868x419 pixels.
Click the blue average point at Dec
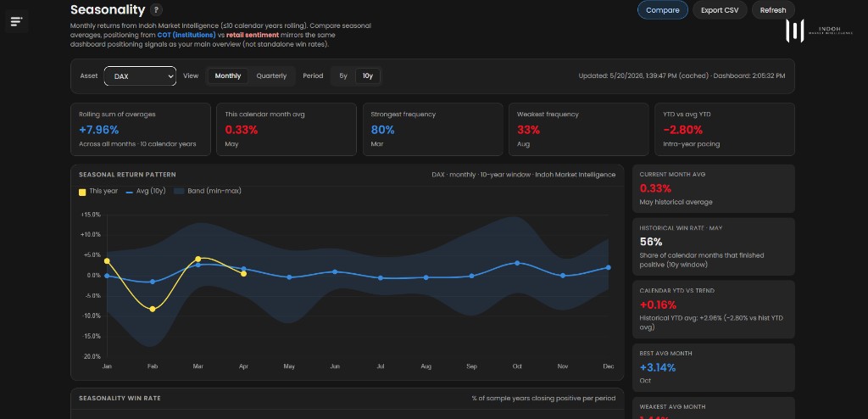pos(609,268)
